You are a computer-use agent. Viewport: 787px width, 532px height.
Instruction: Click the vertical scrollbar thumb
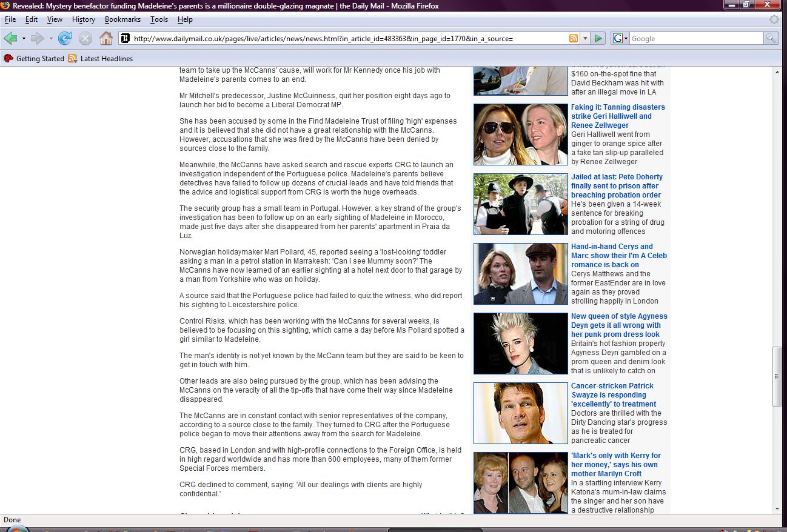pyautogui.click(x=777, y=376)
